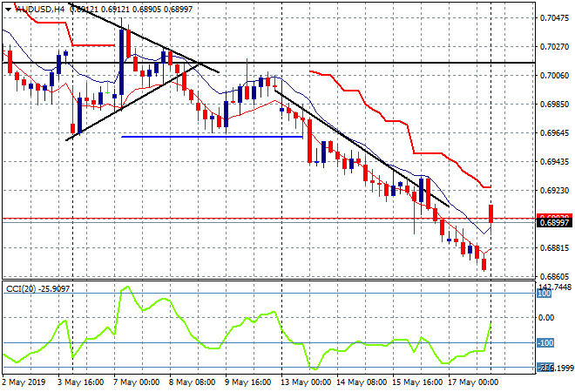Click the green CCI line's highest peak

click(x=127, y=286)
